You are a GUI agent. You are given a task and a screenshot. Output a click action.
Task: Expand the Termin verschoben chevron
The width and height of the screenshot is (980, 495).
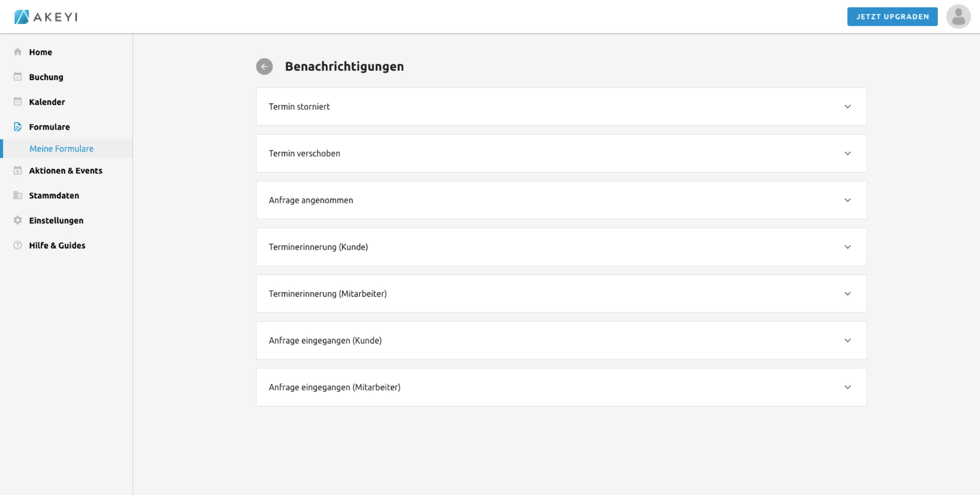pos(848,154)
